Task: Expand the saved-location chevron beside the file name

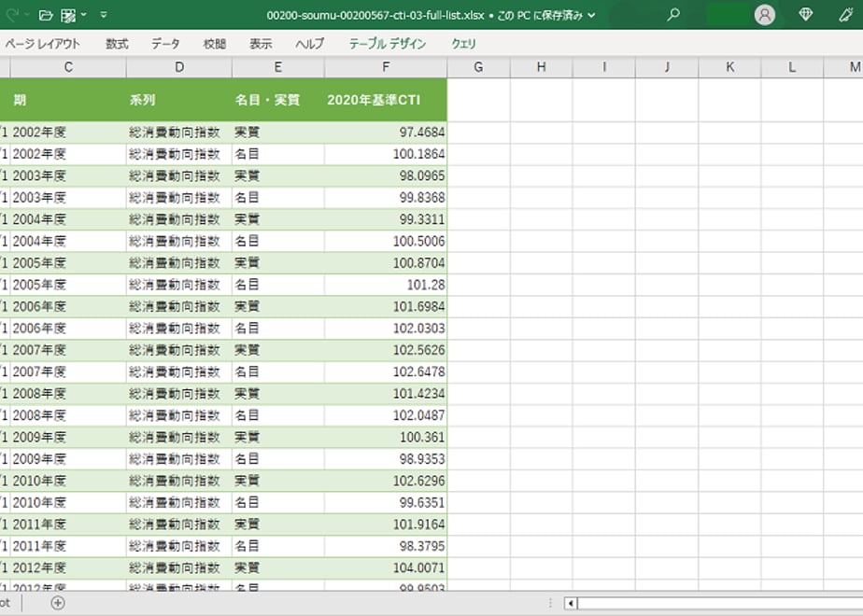Action: click(591, 15)
